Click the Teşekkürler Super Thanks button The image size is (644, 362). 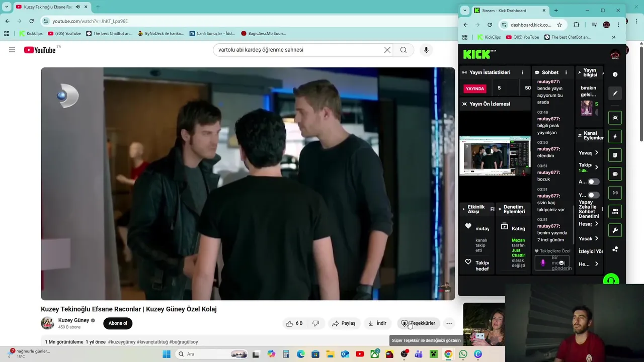pos(419,323)
